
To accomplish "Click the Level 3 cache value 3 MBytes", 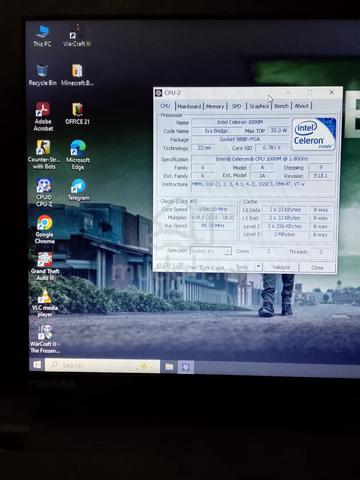I will (284, 234).
